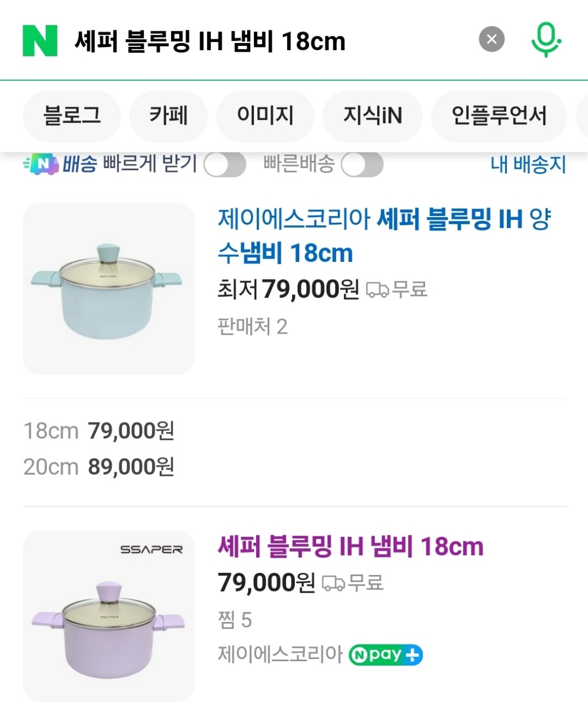The width and height of the screenshot is (588, 707).
Task: Tap the green Naver N logo
Action: tap(40, 40)
